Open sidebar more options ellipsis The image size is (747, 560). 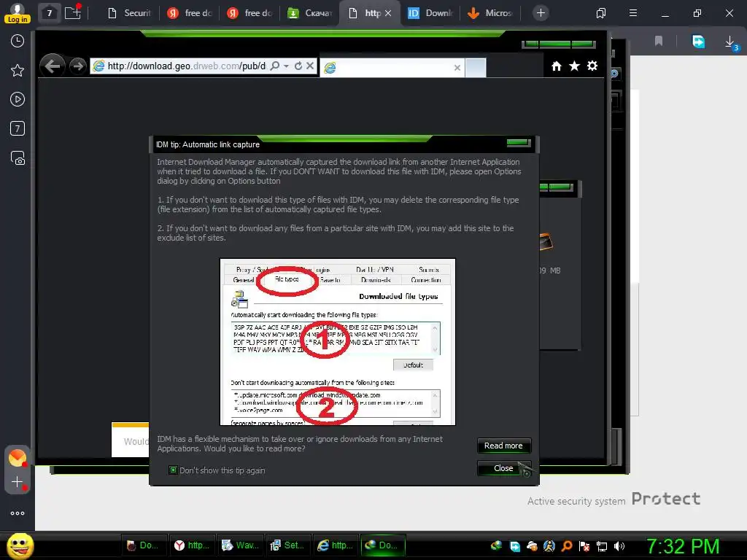[18, 513]
